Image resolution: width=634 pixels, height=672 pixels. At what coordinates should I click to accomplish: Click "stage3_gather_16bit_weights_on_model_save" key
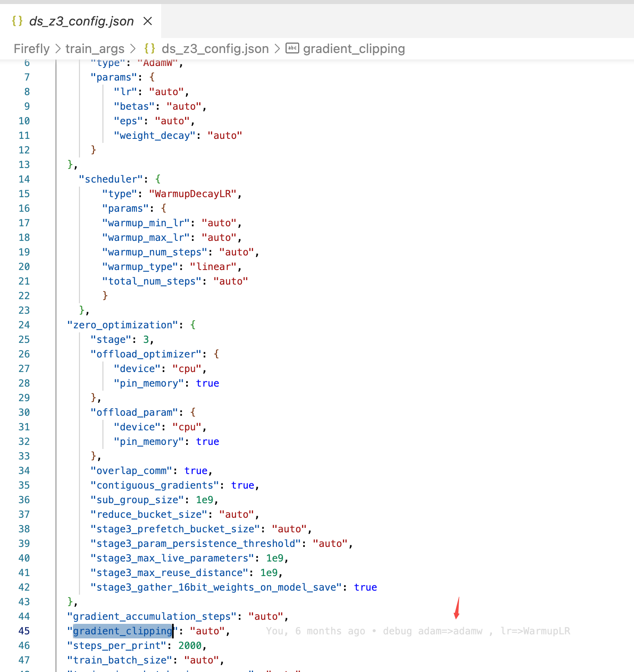pos(216,587)
